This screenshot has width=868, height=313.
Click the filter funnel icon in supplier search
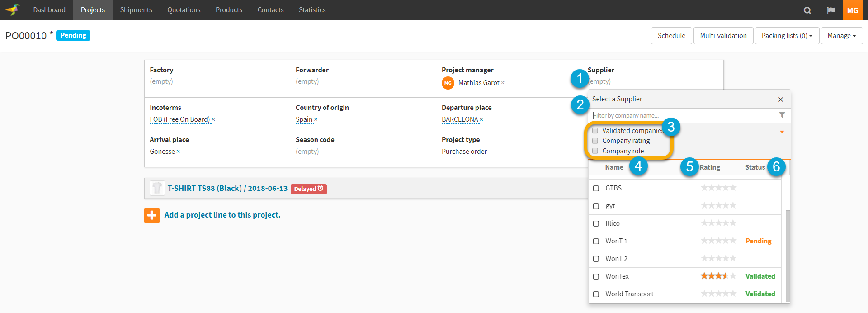(782, 115)
